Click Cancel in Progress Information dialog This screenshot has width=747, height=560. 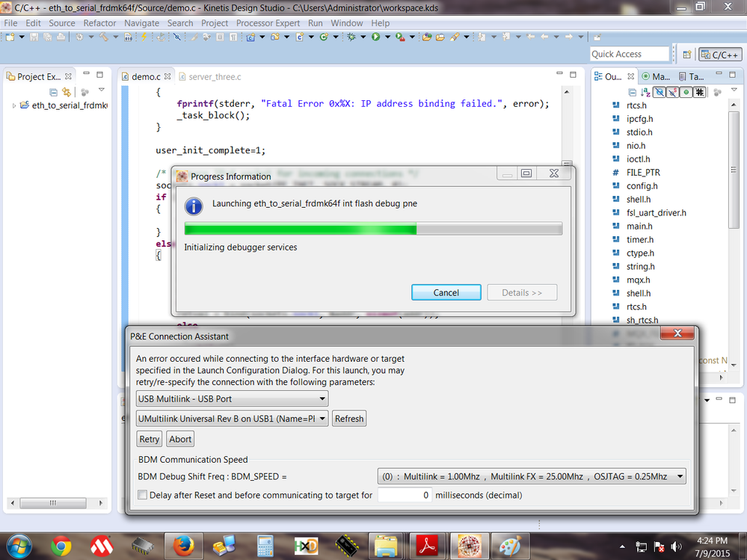click(x=446, y=292)
